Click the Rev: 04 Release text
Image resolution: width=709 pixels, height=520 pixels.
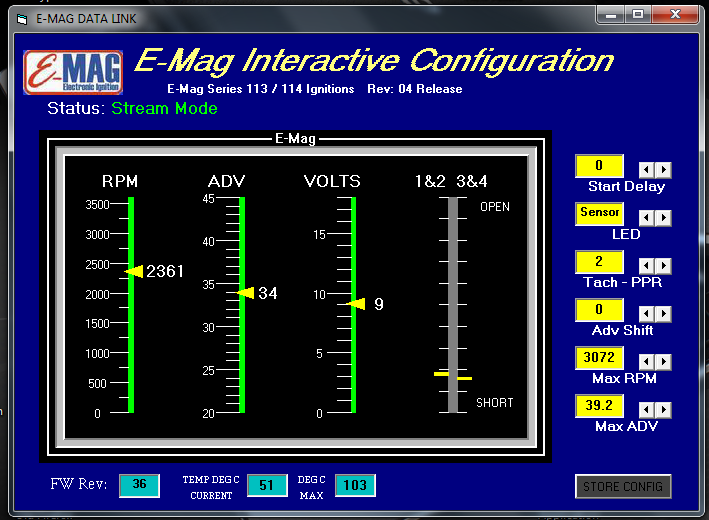tap(415, 89)
